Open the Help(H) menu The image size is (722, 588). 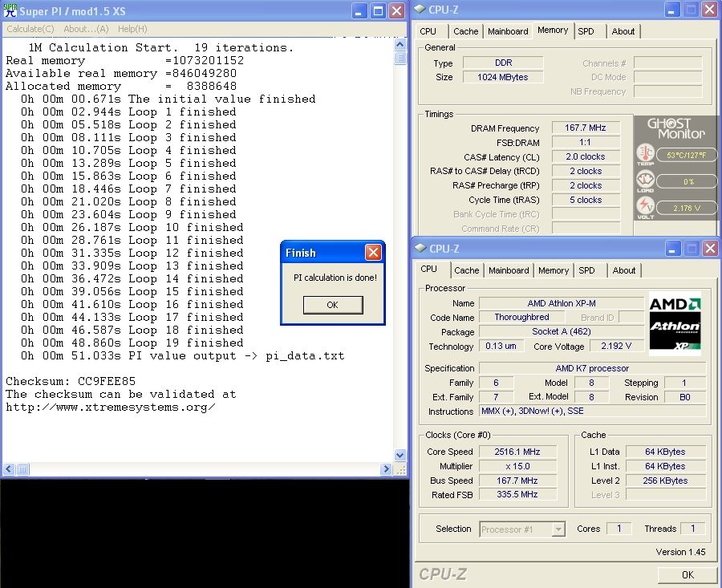point(132,29)
